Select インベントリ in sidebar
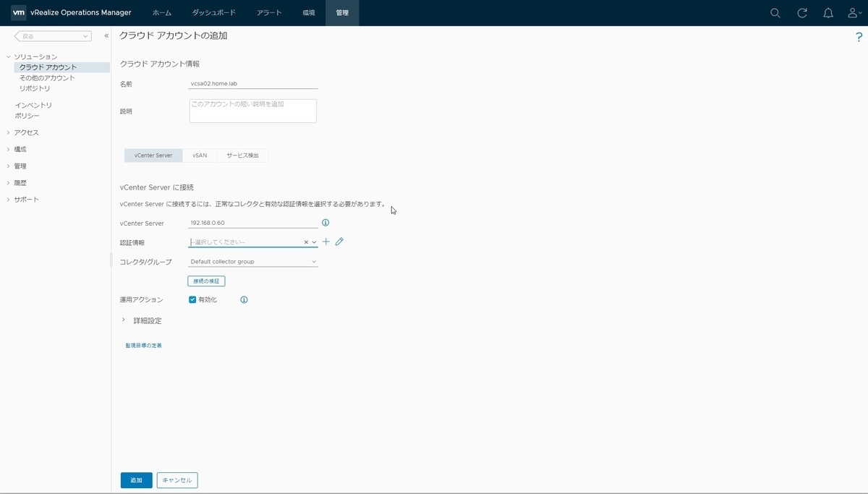 coord(33,105)
